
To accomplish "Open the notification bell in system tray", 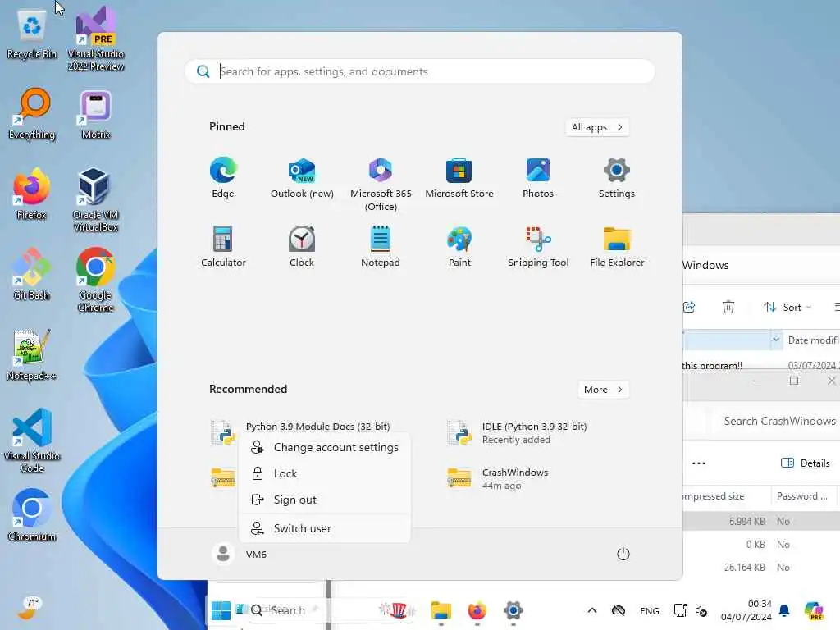I will 784,610.
